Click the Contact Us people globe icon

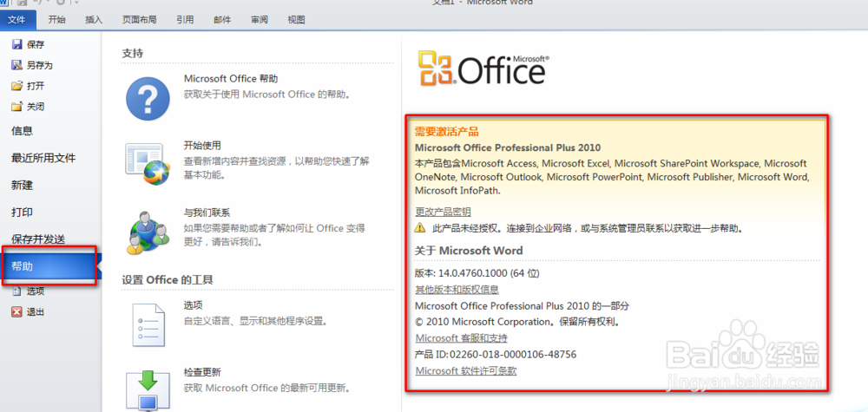148,232
